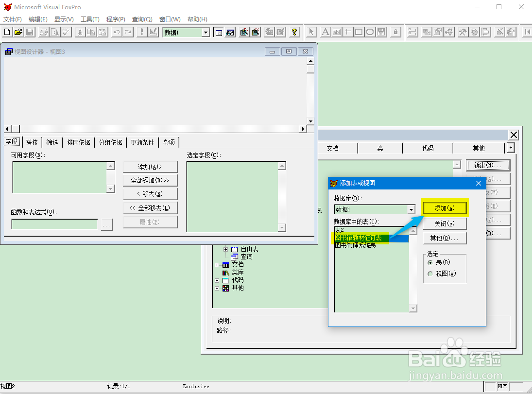Expand the 自由表 tree node
Image resolution: width=532 pixels, height=394 pixels.
click(225, 249)
